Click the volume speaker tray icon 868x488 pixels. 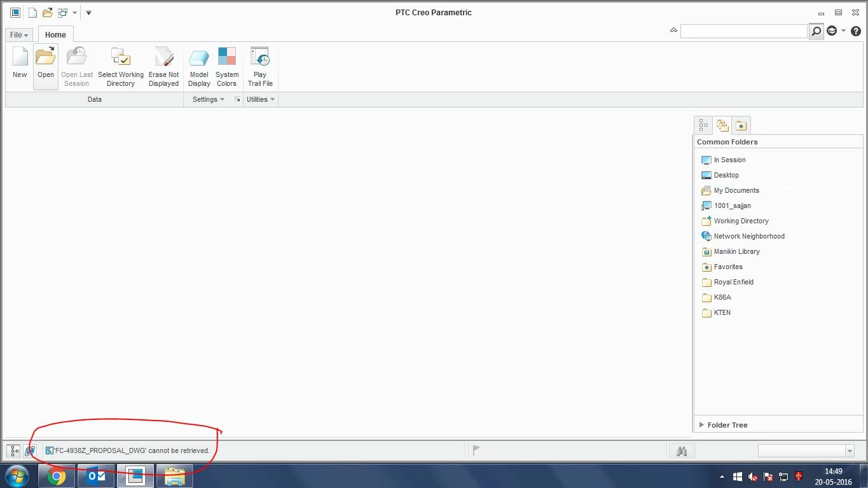753,477
